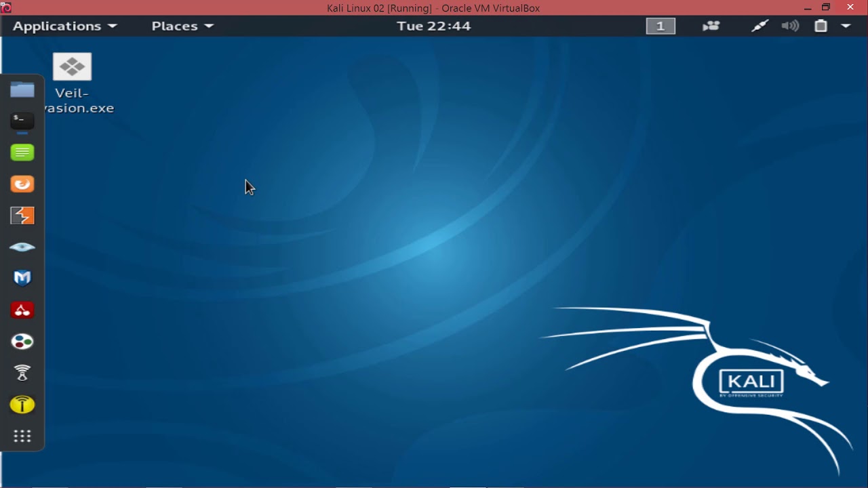The image size is (868, 488).
Task: Click the network connection status icon
Action: click(x=760, y=26)
